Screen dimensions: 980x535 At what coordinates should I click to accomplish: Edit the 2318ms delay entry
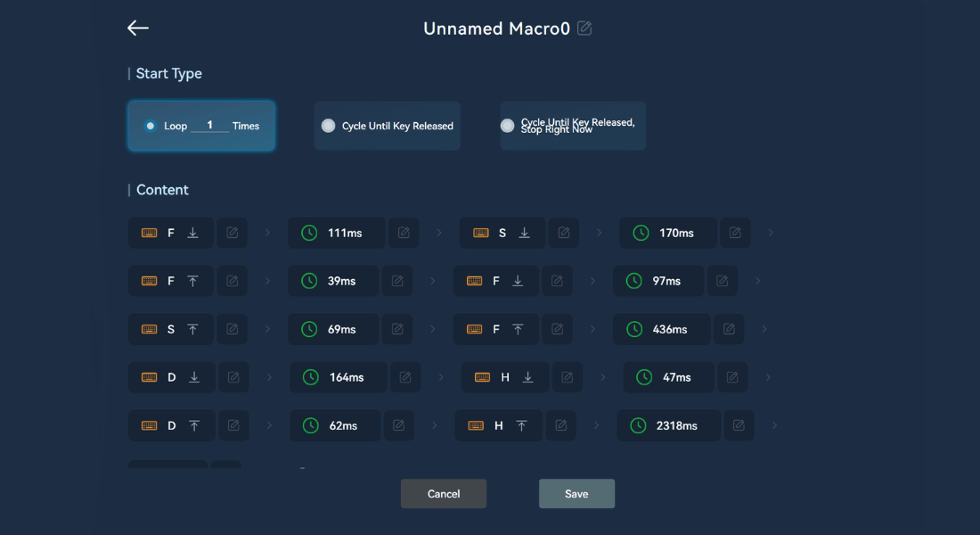point(739,425)
